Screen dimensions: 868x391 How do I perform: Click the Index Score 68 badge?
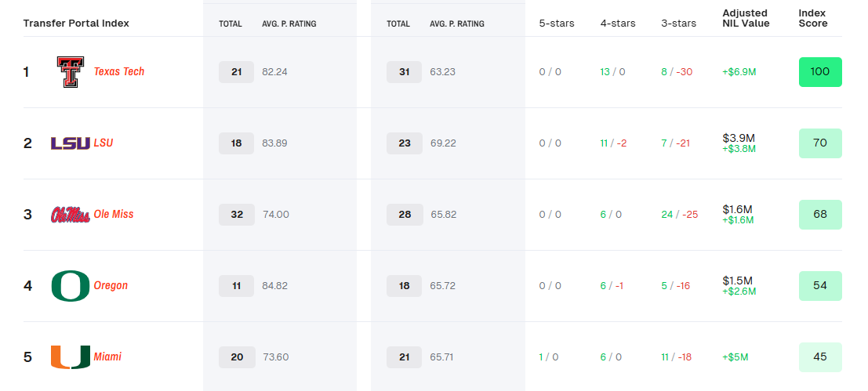(x=820, y=215)
